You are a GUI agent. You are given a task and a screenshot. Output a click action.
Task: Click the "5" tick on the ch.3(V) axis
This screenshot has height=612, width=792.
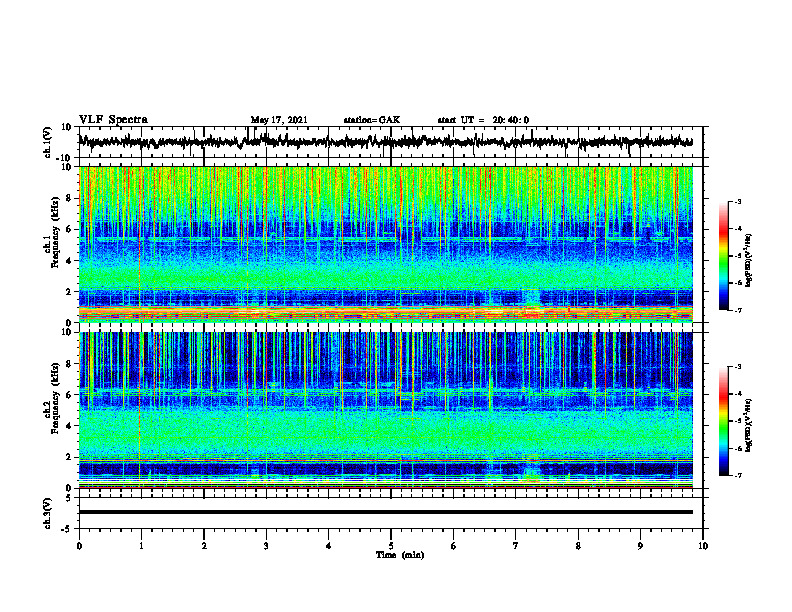tap(69, 498)
